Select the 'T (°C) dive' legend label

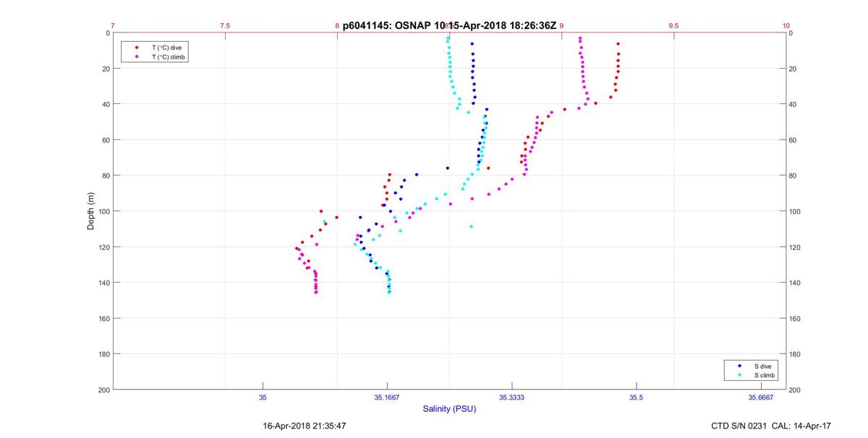pyautogui.click(x=166, y=47)
